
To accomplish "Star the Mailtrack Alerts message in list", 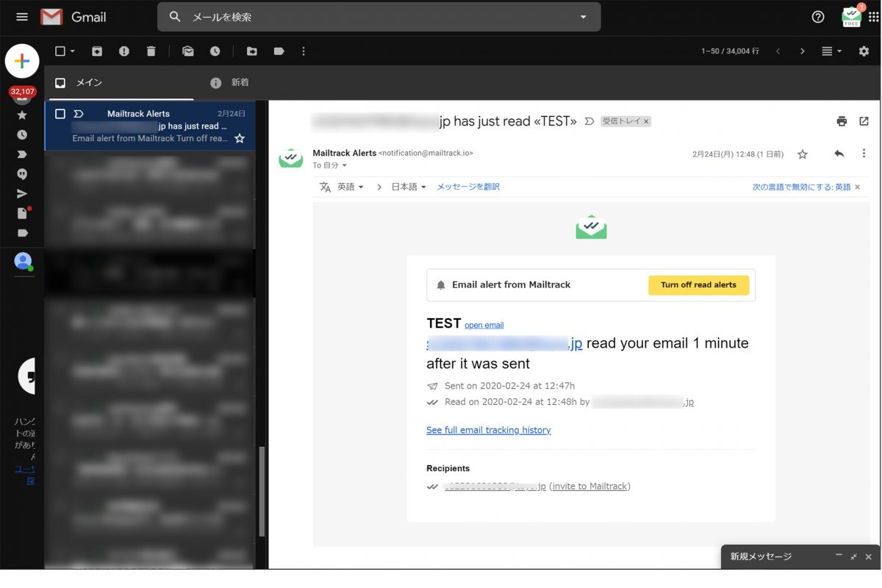I will click(x=240, y=138).
